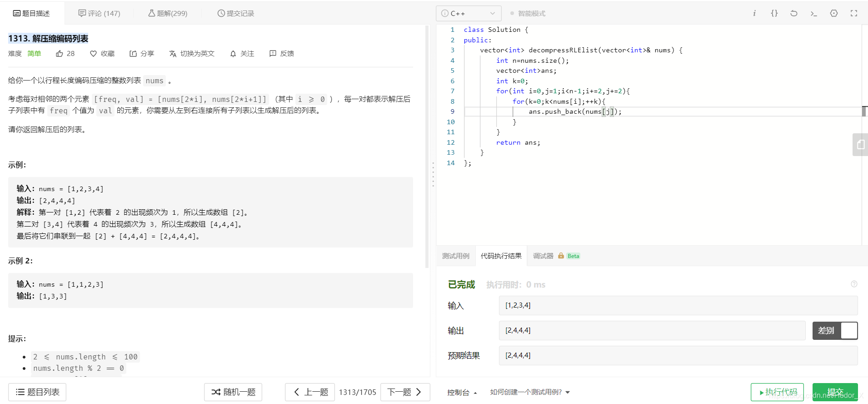
Task: Click the 'nums.length % 2 == 0' constraint
Action: (x=78, y=368)
